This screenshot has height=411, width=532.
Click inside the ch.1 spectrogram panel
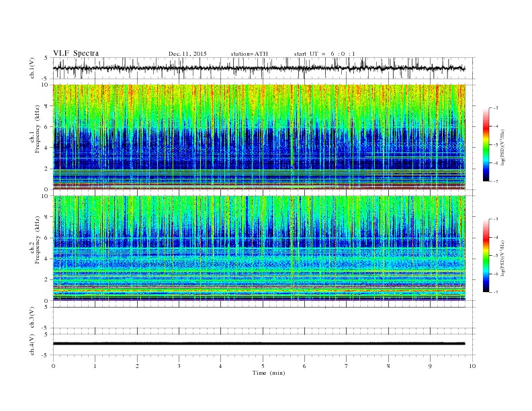[x=259, y=137]
